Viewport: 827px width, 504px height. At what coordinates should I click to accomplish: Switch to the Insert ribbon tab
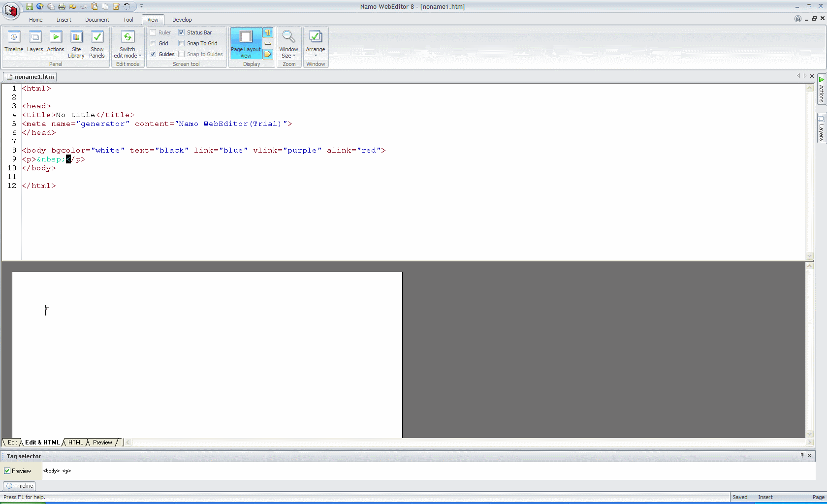click(64, 20)
